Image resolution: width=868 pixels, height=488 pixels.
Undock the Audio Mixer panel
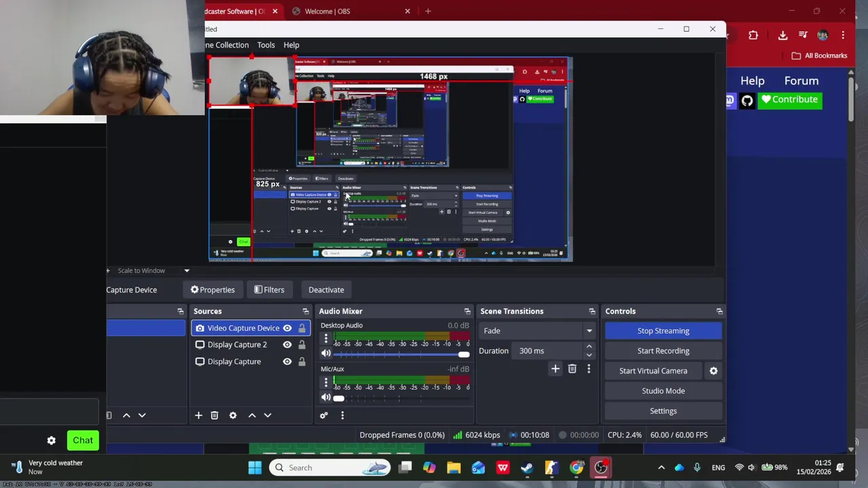coord(467,311)
